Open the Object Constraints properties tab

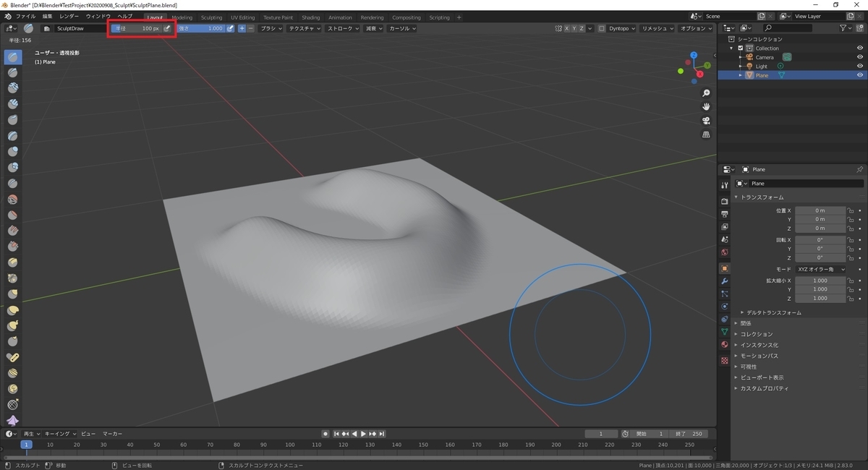[x=725, y=319]
